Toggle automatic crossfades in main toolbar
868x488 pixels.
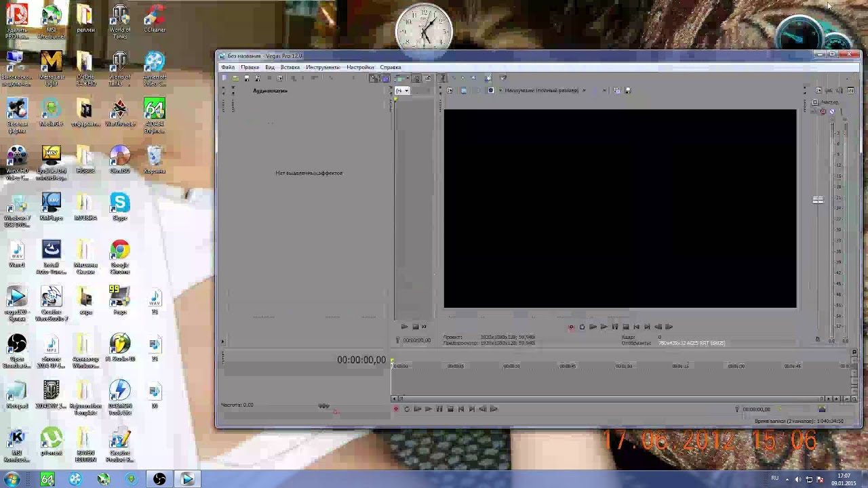pyautogui.click(x=385, y=78)
